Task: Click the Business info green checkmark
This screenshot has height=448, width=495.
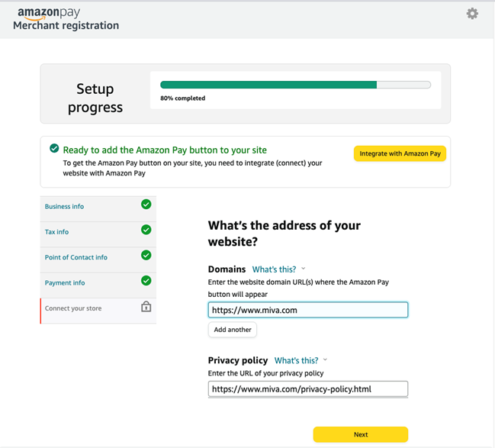Action: click(146, 205)
